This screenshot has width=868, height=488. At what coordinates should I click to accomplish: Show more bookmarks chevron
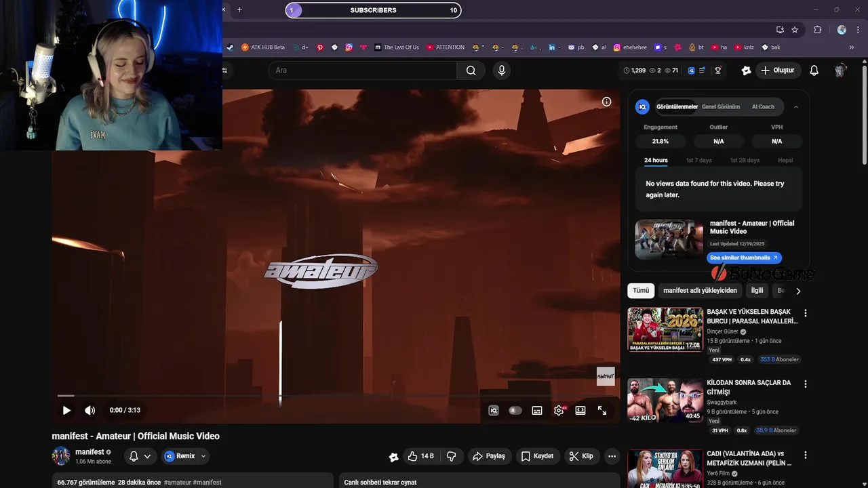point(852,47)
